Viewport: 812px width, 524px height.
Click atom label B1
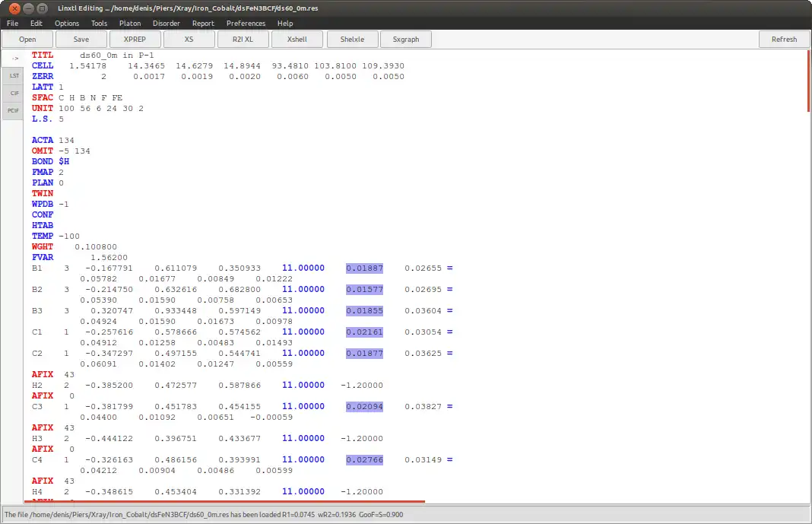pyautogui.click(x=37, y=268)
